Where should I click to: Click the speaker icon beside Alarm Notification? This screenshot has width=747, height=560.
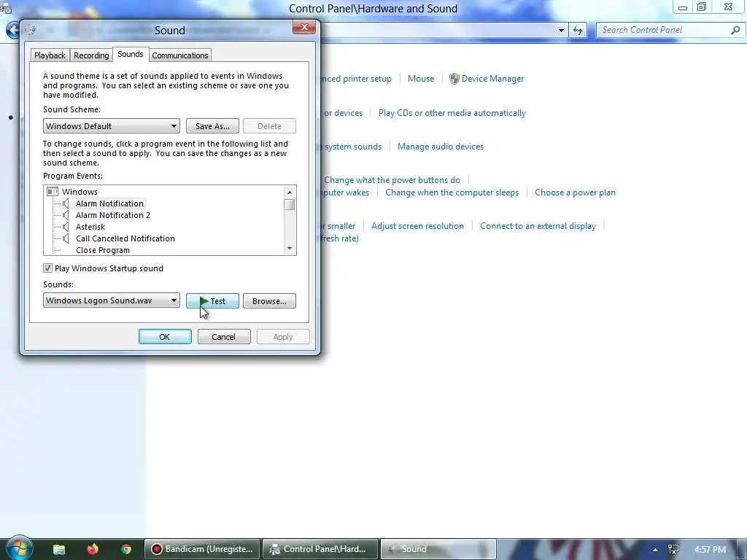point(66,203)
